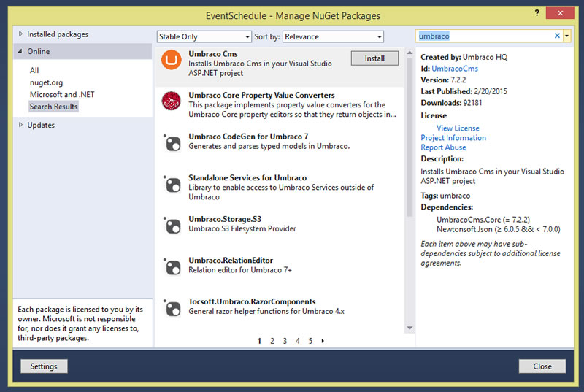
Task: Select the nuget.org source
Action: point(46,82)
